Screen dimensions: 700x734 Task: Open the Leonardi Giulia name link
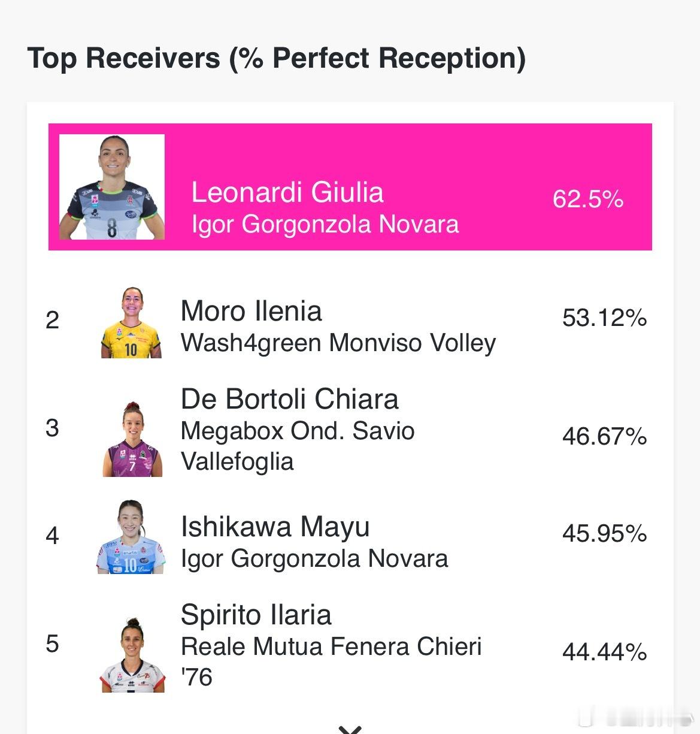click(x=287, y=192)
